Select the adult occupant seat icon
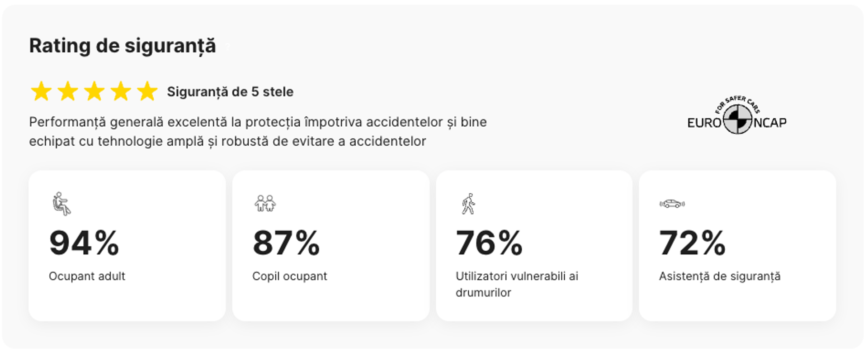This screenshot has height=353, width=868. click(x=62, y=205)
